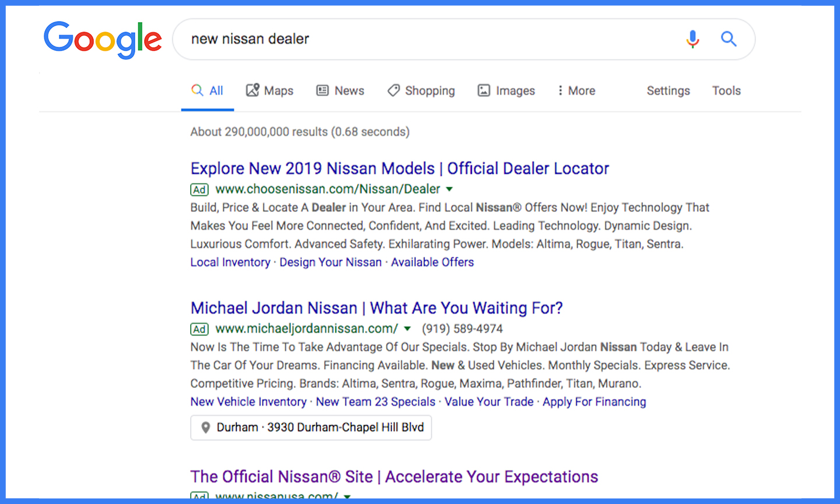Click the Ad badge beside michaeljordannissan.com
The height and width of the screenshot is (504, 840).
point(199,329)
